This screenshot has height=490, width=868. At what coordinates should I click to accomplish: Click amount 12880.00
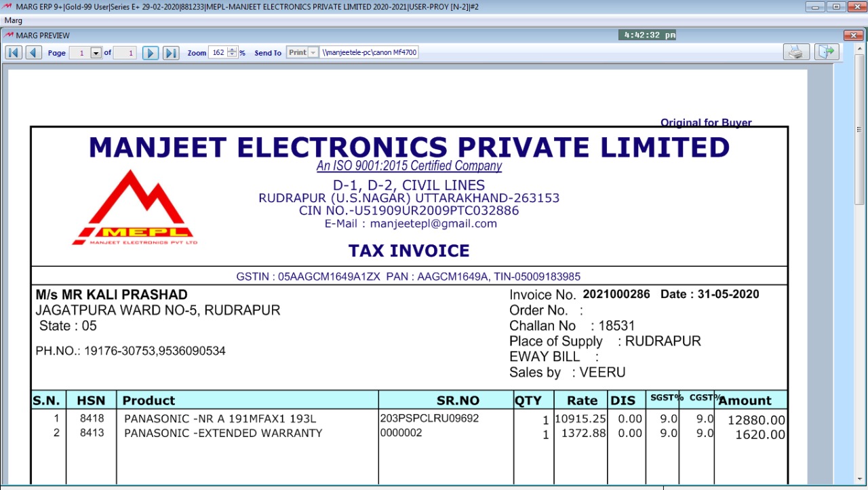tap(756, 420)
